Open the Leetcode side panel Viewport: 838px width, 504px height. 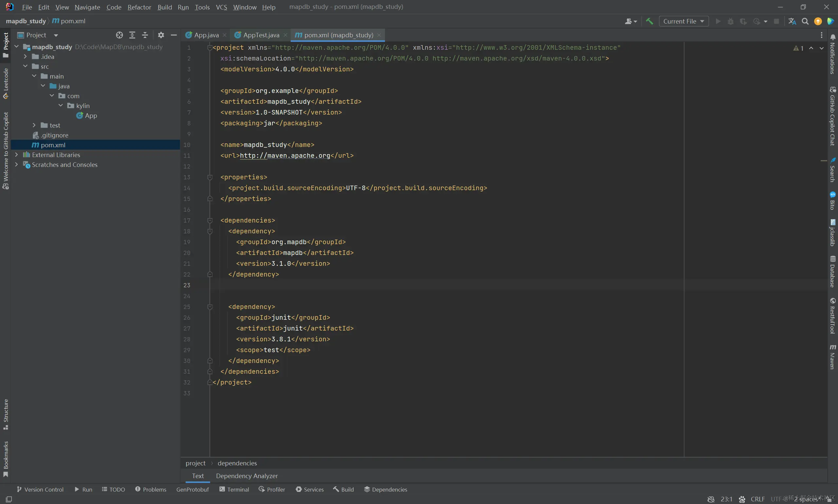(x=6, y=83)
